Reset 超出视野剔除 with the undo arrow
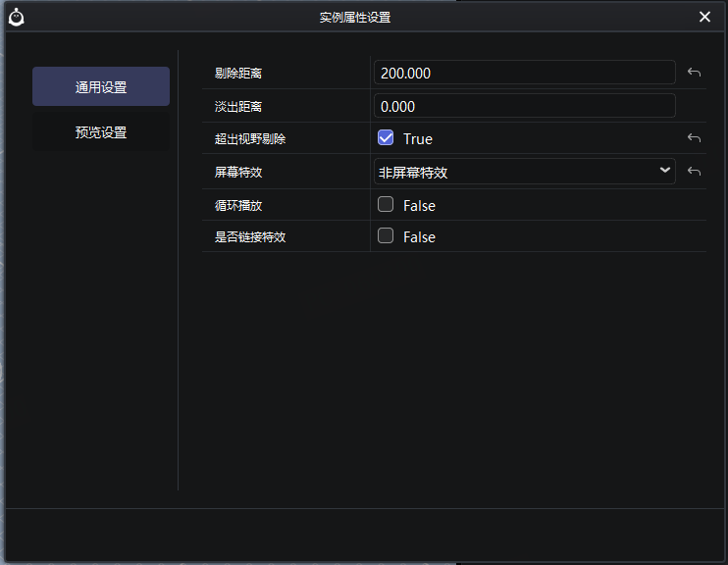 694,138
